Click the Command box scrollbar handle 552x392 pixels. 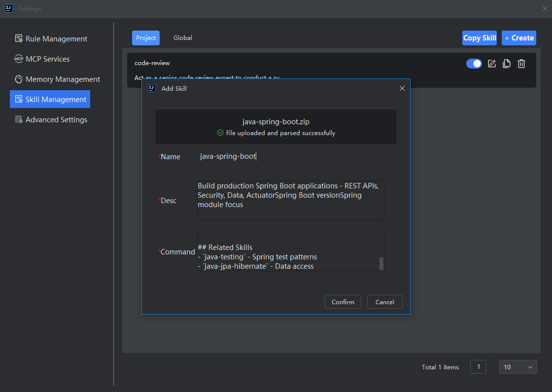click(x=381, y=264)
